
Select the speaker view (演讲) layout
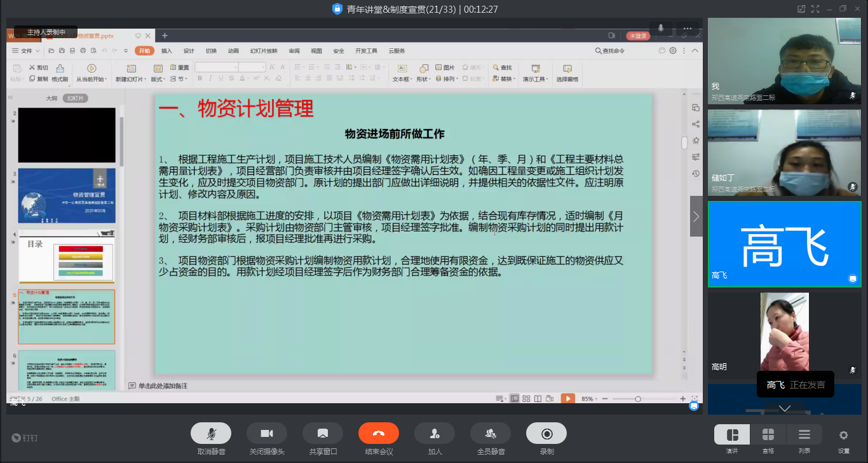coord(732,435)
